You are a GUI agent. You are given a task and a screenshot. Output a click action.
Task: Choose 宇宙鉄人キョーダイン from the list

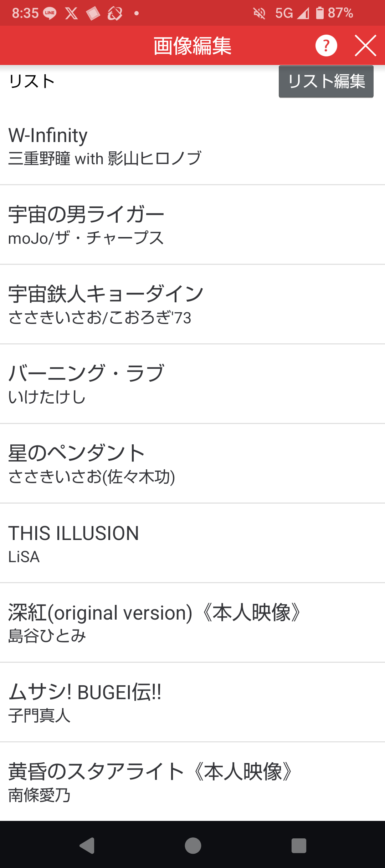(x=192, y=304)
